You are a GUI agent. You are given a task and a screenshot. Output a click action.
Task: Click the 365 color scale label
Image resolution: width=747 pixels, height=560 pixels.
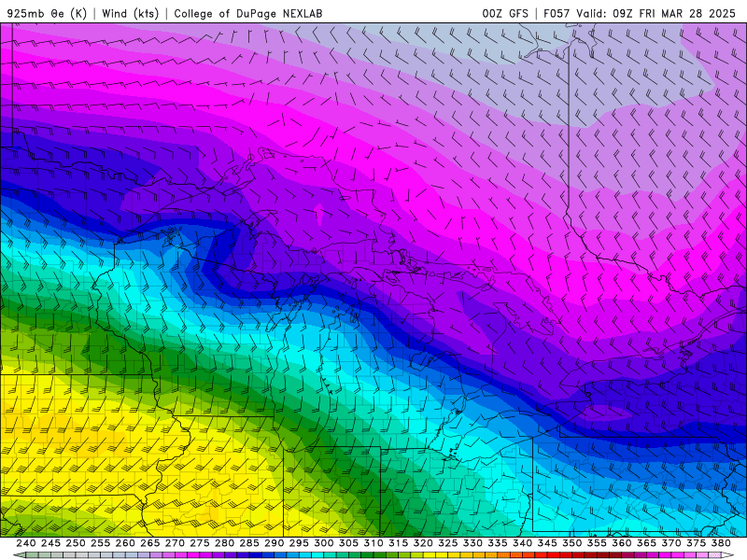tap(646, 543)
